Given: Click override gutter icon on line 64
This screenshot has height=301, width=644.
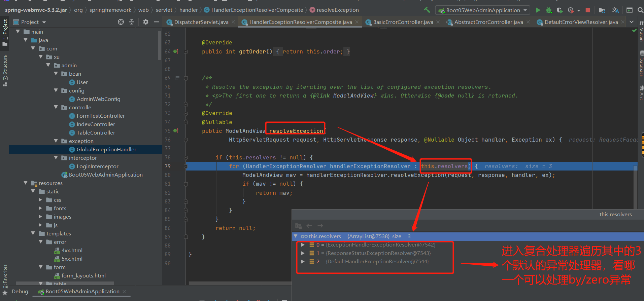Looking at the screenshot, I should click(x=176, y=51).
